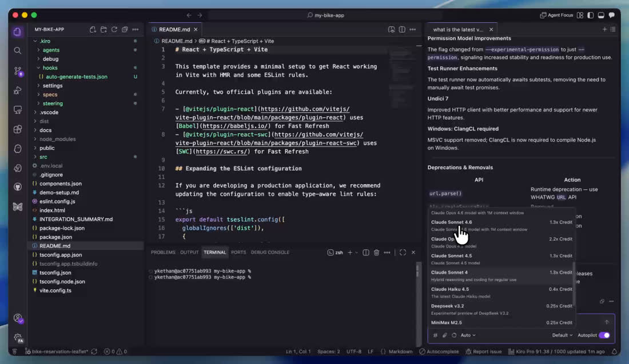The image size is (629, 364).
Task: Refresh the MY-BIKE-APP explorer
Action: click(114, 29)
